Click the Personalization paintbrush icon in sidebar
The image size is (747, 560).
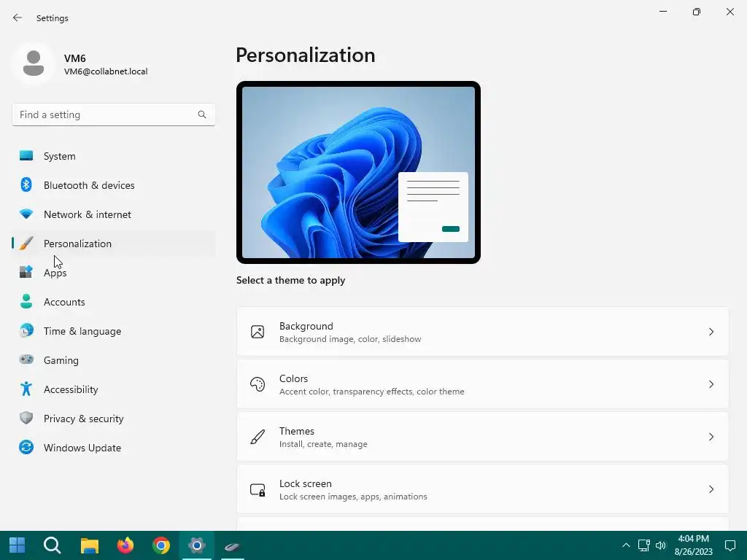coord(26,244)
